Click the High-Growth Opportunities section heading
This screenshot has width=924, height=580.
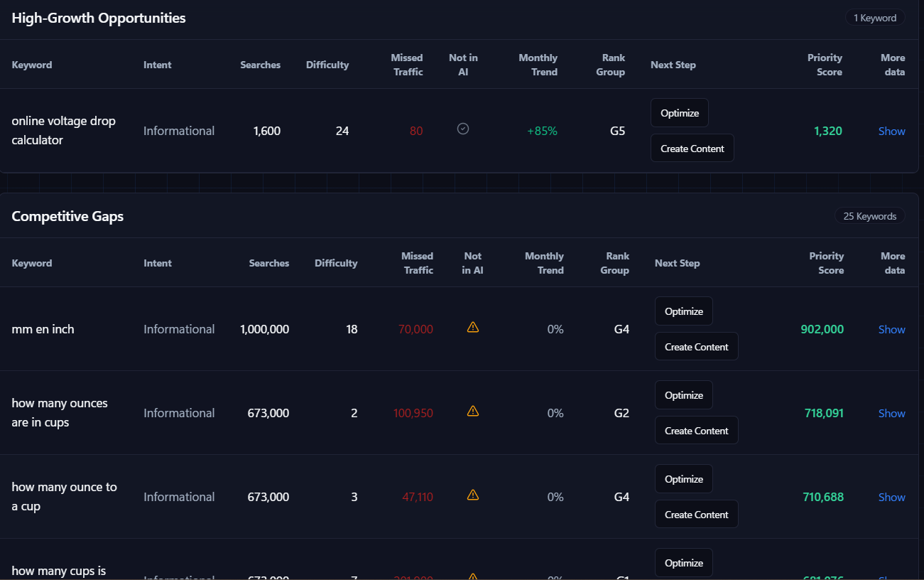pos(99,18)
